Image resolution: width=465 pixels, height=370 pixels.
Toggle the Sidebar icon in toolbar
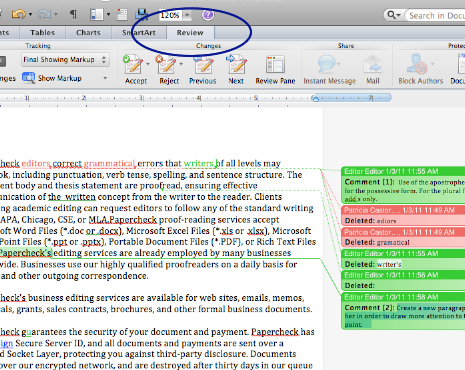(x=97, y=14)
